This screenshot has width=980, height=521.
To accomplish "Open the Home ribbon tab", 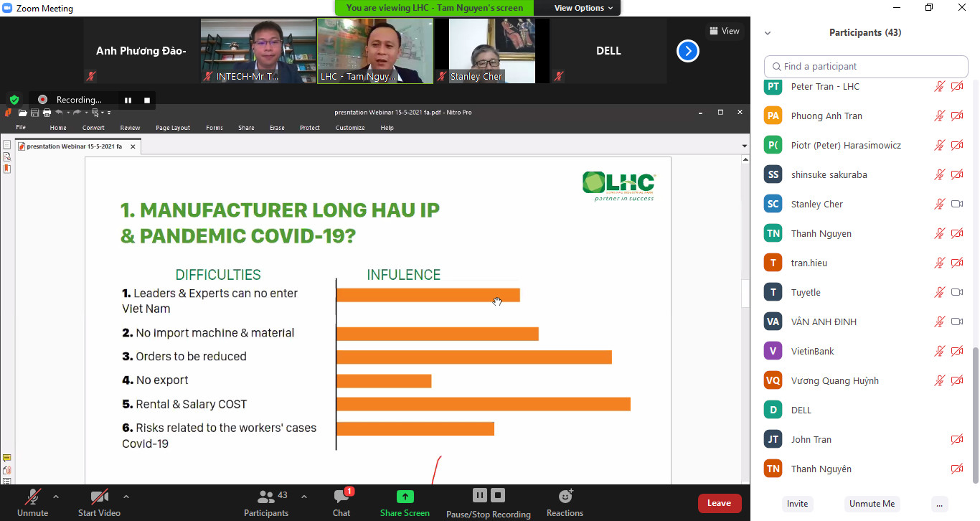I will pos(58,128).
